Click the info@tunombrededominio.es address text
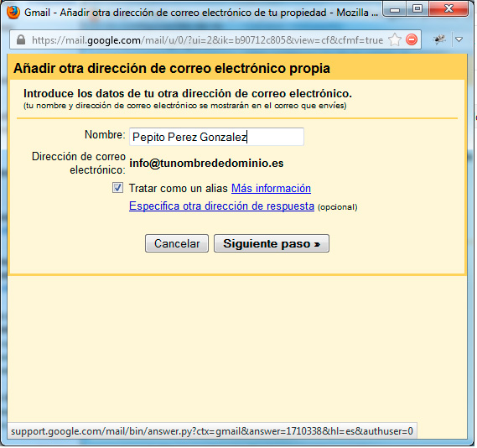The height and width of the screenshot is (448, 477). tap(206, 164)
